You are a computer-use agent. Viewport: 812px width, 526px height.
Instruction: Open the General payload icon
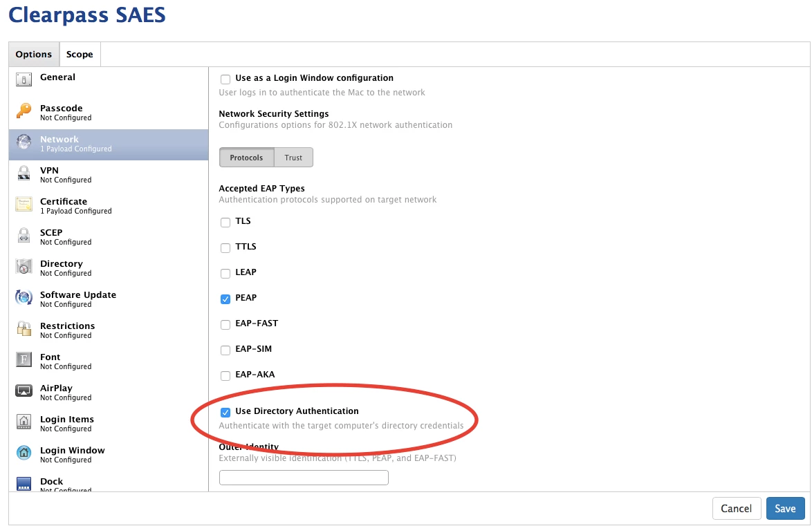click(24, 79)
